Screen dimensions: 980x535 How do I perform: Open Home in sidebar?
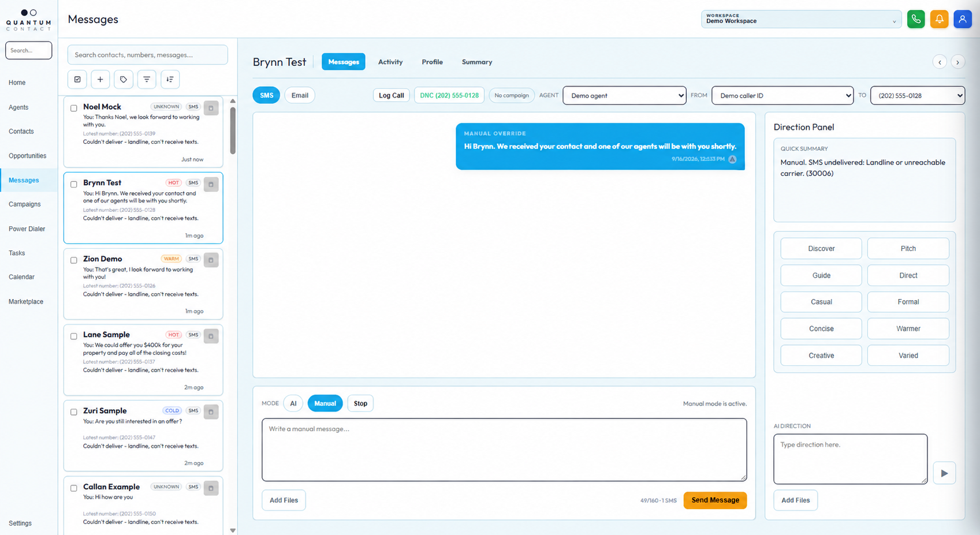pyautogui.click(x=17, y=83)
